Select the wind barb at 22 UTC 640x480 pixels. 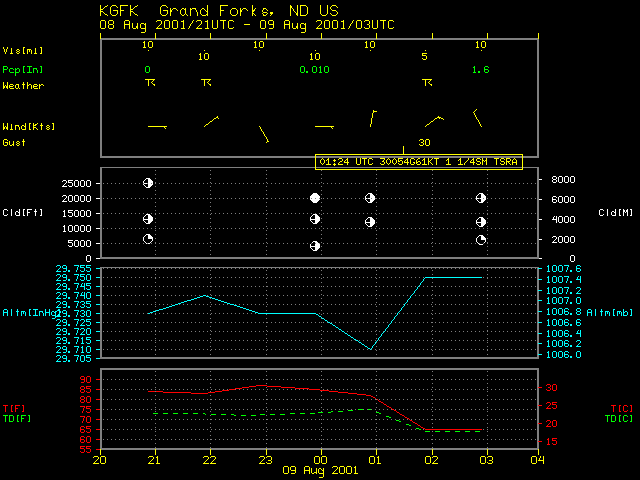click(211, 121)
